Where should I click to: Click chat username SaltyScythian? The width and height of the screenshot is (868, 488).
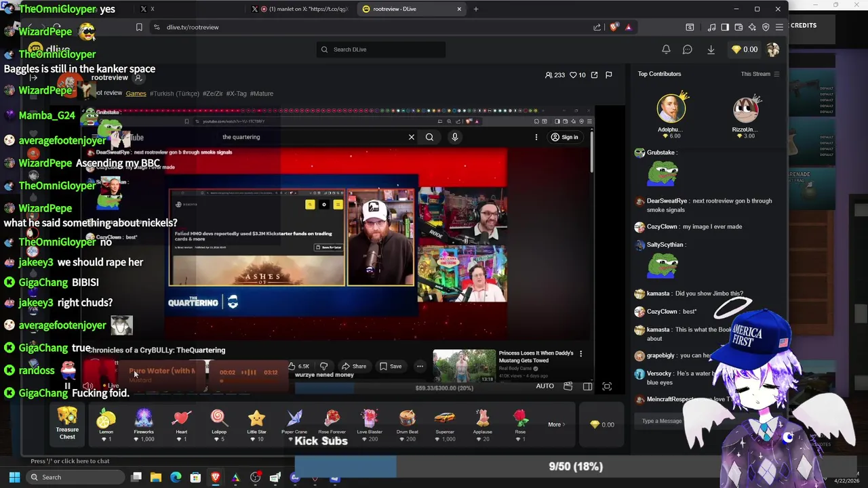[665, 245]
